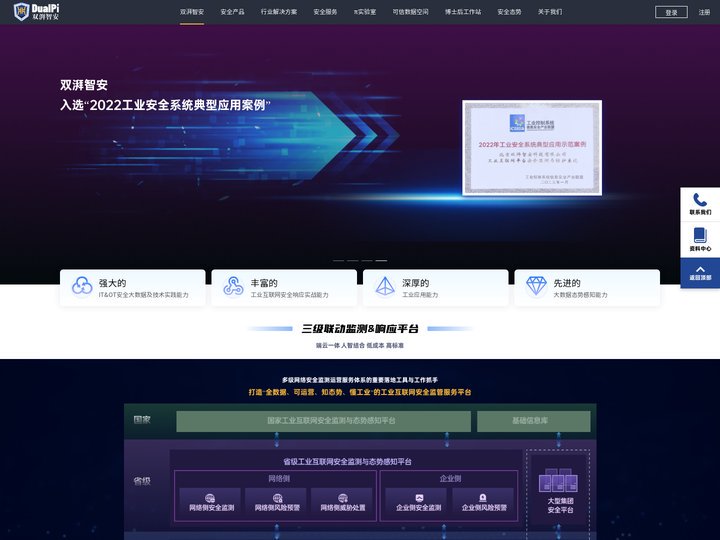This screenshot has height=540, width=720.
Task: Click the 网络侧风险预警 icon
Action: point(277,498)
